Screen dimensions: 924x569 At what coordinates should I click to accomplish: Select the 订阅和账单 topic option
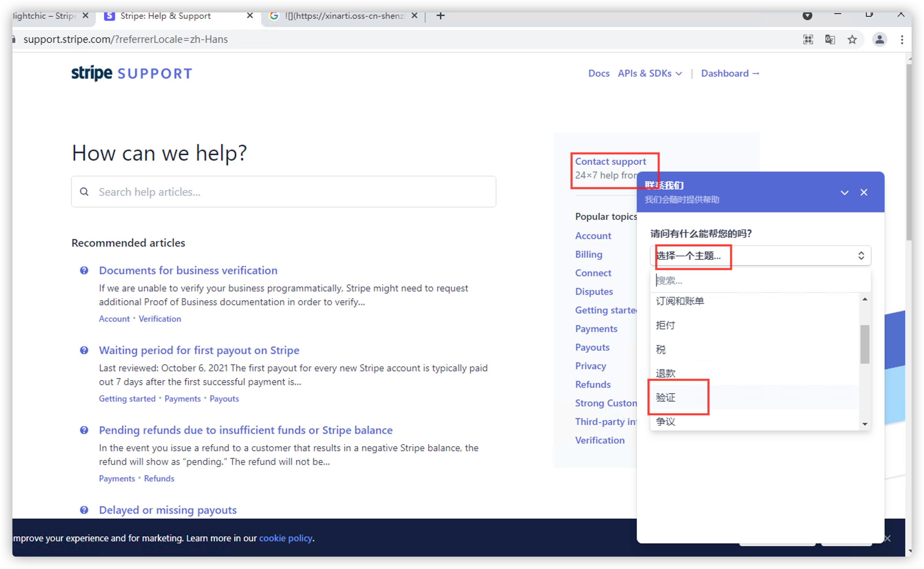(754, 301)
